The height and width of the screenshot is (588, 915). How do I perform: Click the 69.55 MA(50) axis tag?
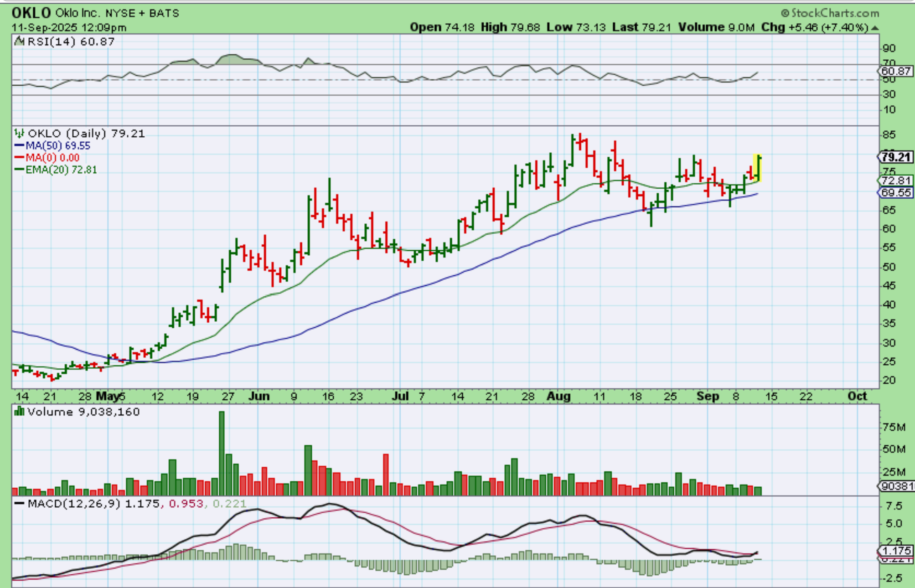(895, 192)
